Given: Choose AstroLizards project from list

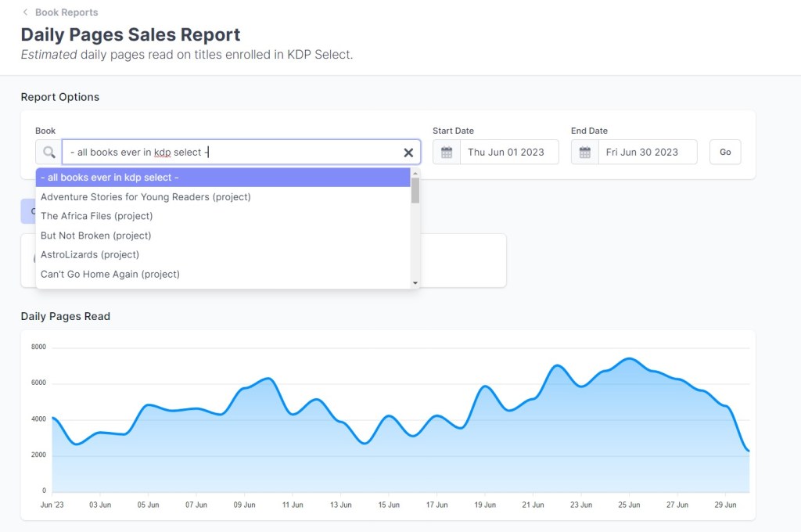Looking at the screenshot, I should point(89,254).
